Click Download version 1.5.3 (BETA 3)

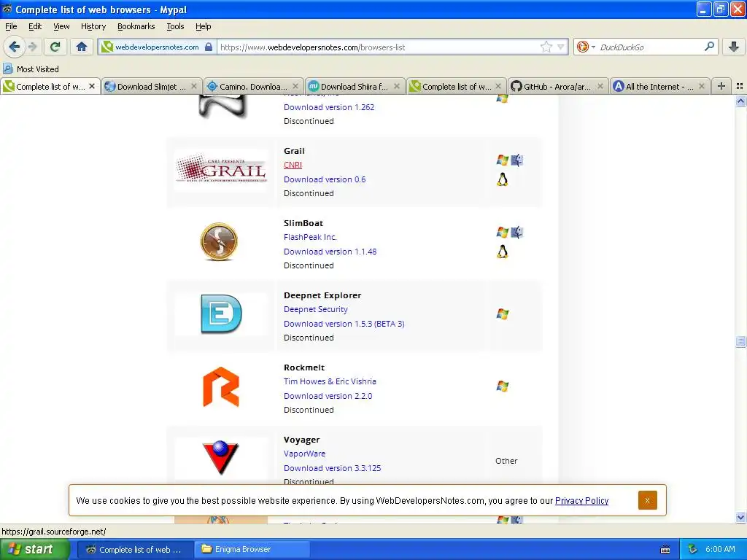tap(344, 324)
